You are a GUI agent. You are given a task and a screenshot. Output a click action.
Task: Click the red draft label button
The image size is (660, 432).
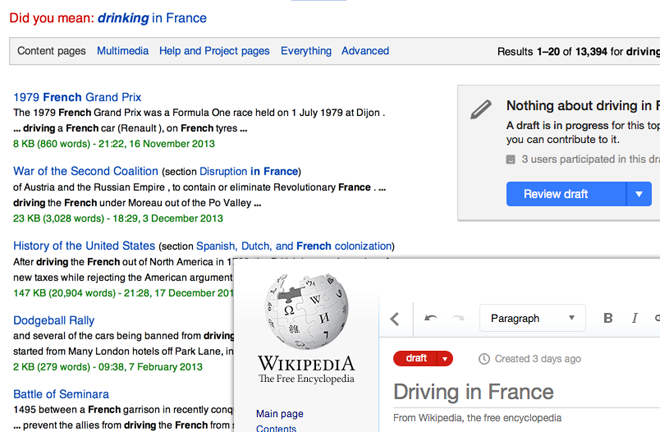pos(416,358)
